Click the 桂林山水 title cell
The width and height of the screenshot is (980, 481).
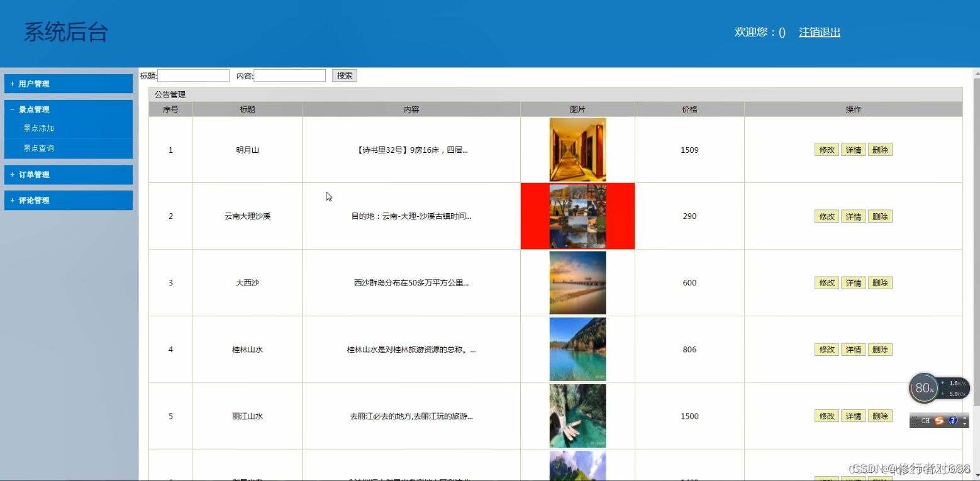pyautogui.click(x=247, y=350)
